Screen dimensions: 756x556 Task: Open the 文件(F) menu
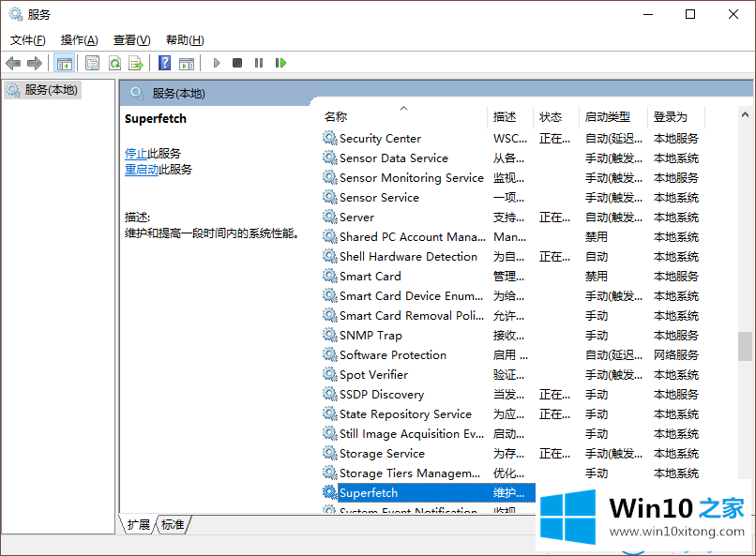tap(28, 40)
